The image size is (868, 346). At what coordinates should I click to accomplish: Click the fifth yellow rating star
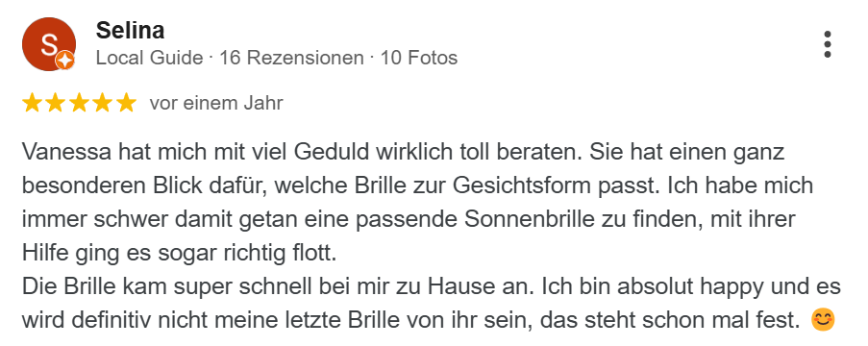coord(126,103)
